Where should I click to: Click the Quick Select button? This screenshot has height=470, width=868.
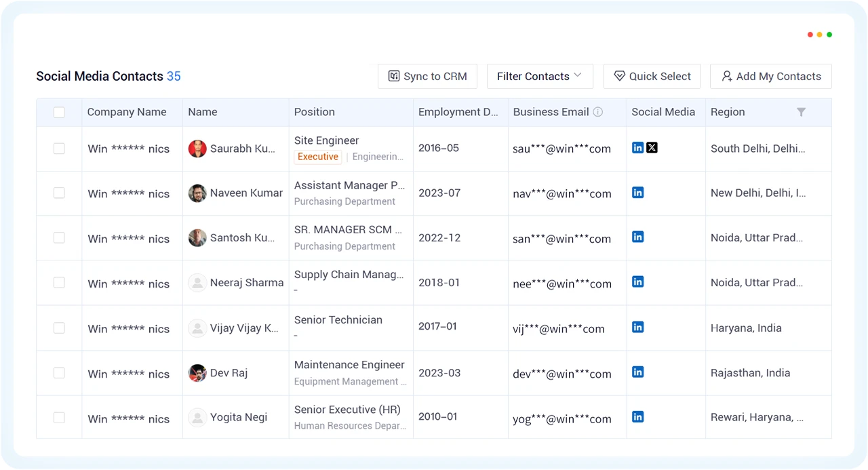[652, 76]
